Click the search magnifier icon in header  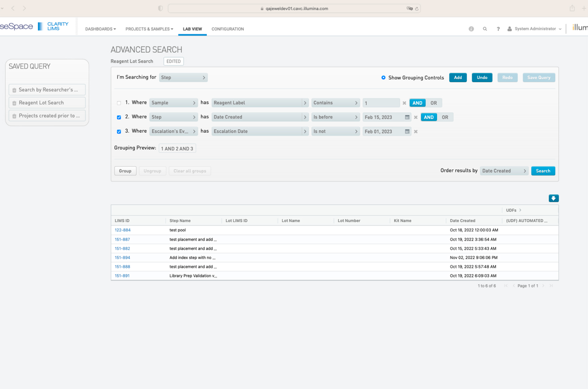pyautogui.click(x=485, y=29)
